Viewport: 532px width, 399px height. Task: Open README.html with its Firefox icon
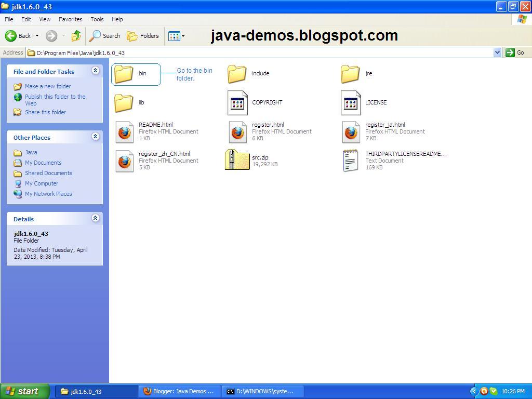coord(124,131)
